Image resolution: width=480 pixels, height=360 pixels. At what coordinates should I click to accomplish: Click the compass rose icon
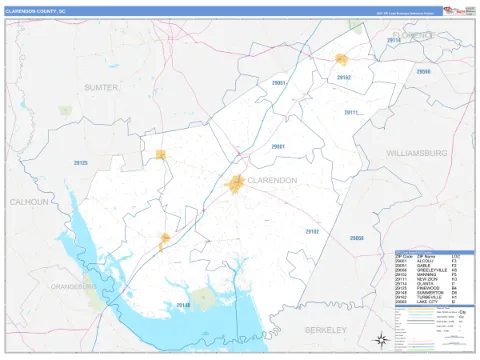(381, 340)
